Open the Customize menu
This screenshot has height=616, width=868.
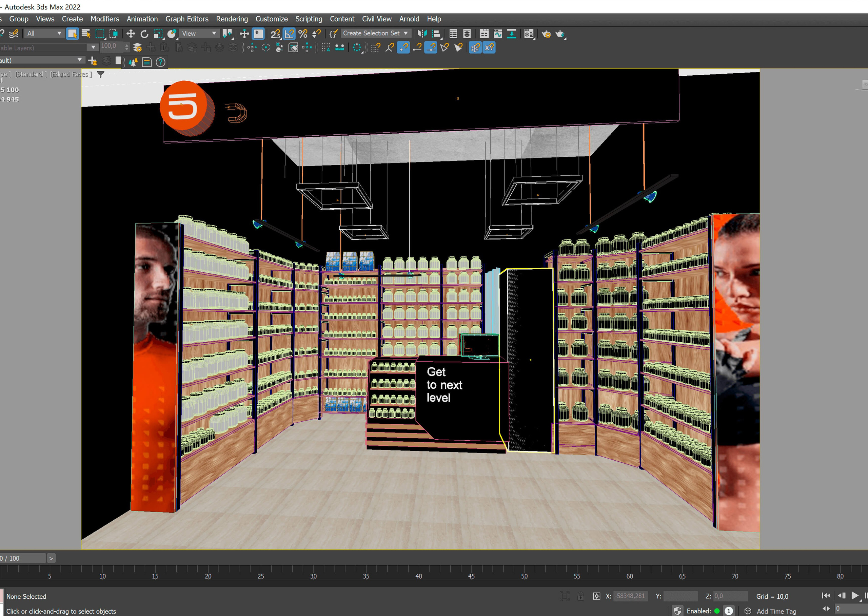click(271, 19)
